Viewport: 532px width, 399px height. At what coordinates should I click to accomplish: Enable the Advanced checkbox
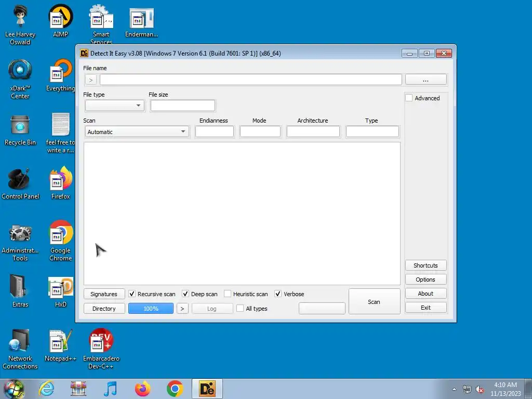point(409,98)
